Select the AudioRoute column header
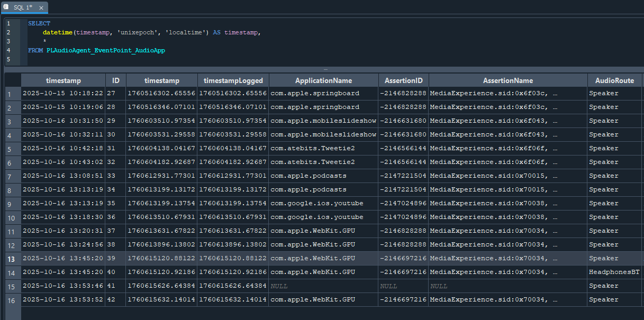 click(x=614, y=80)
